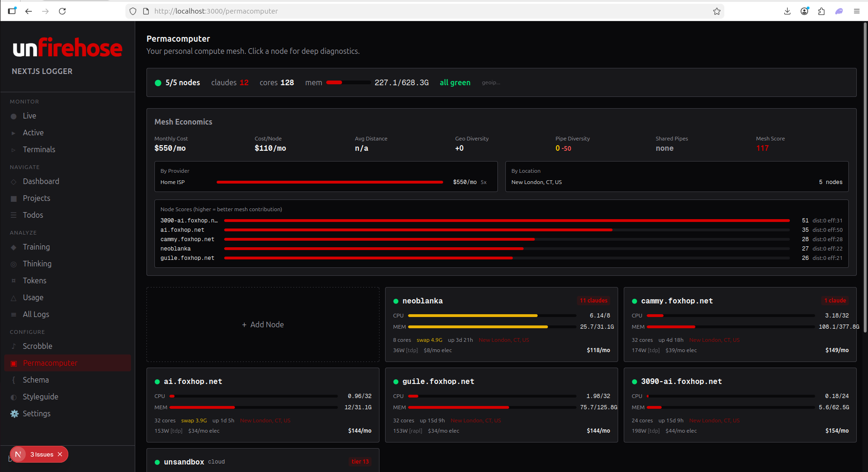Open the 3 Issues indicator
Image resolution: width=868 pixels, height=472 pixels.
pyautogui.click(x=41, y=454)
